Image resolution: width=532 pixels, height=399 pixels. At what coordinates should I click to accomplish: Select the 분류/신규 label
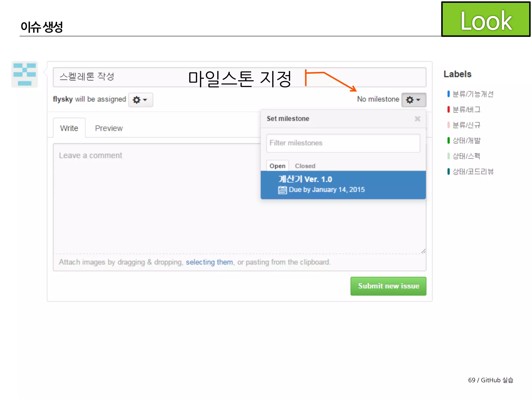pos(464,125)
